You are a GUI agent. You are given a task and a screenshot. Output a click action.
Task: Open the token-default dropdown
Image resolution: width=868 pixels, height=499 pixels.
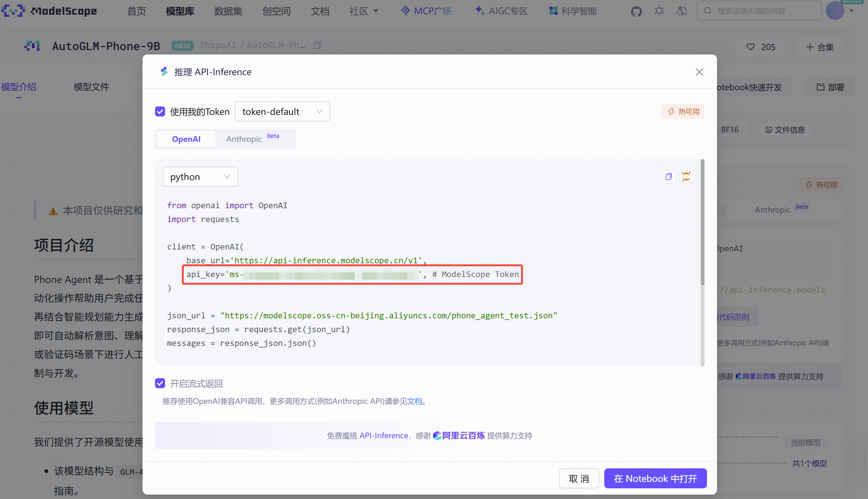(282, 112)
